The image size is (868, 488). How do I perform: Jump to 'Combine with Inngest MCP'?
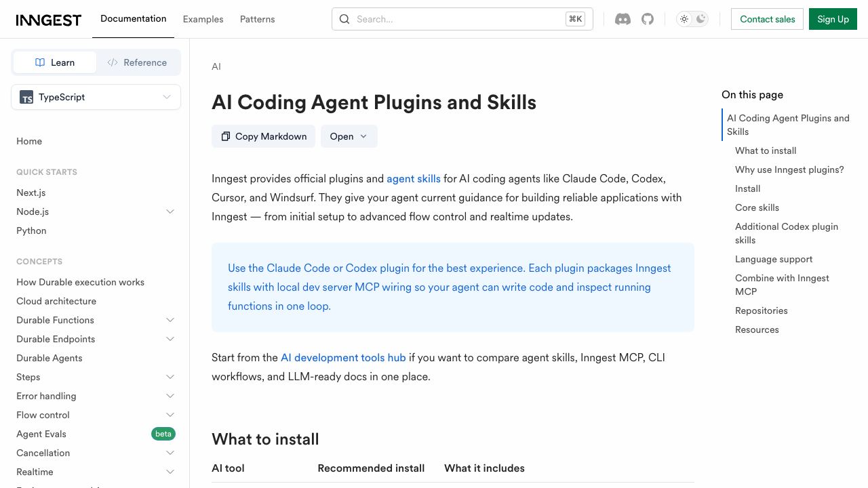pos(782,285)
